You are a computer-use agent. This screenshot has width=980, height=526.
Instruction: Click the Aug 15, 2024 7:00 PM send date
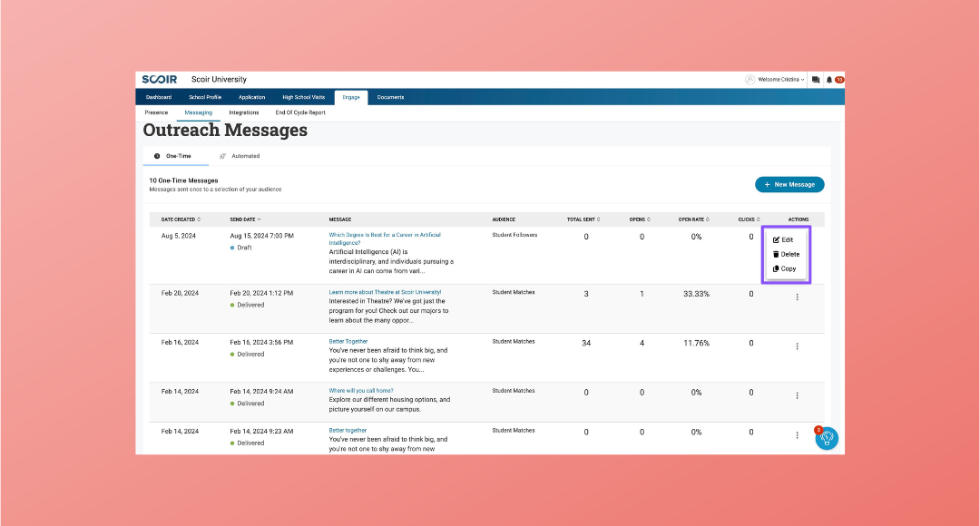point(261,236)
